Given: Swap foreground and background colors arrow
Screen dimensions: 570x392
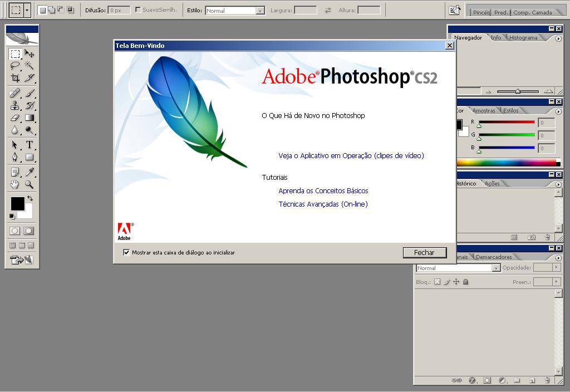Looking at the screenshot, I should [30, 198].
